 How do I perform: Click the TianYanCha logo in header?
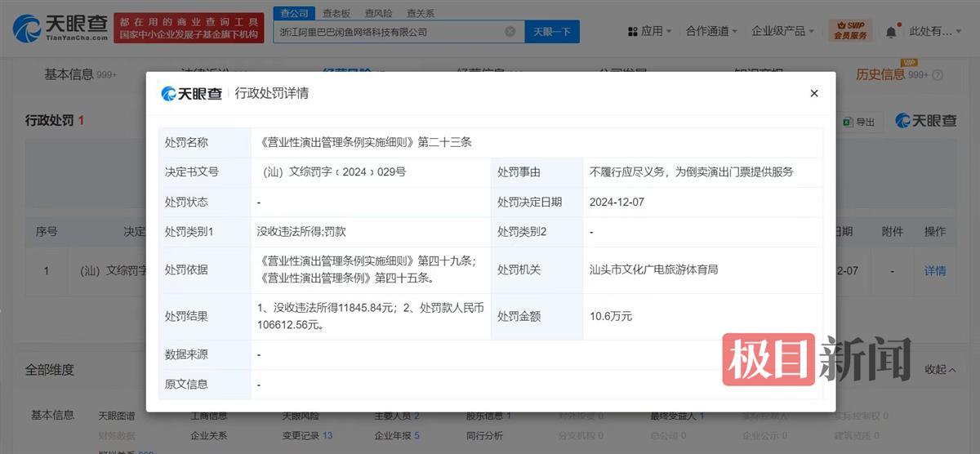[60, 29]
